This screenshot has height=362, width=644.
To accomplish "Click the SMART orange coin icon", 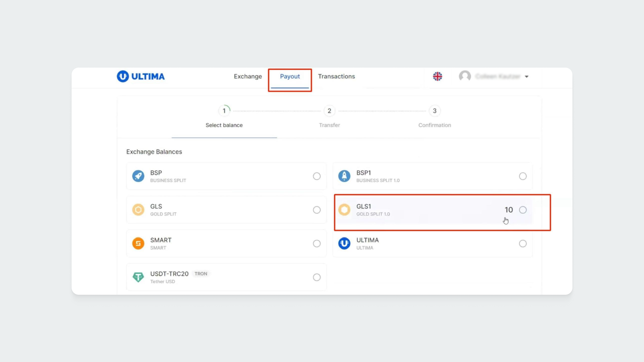I will (x=138, y=243).
